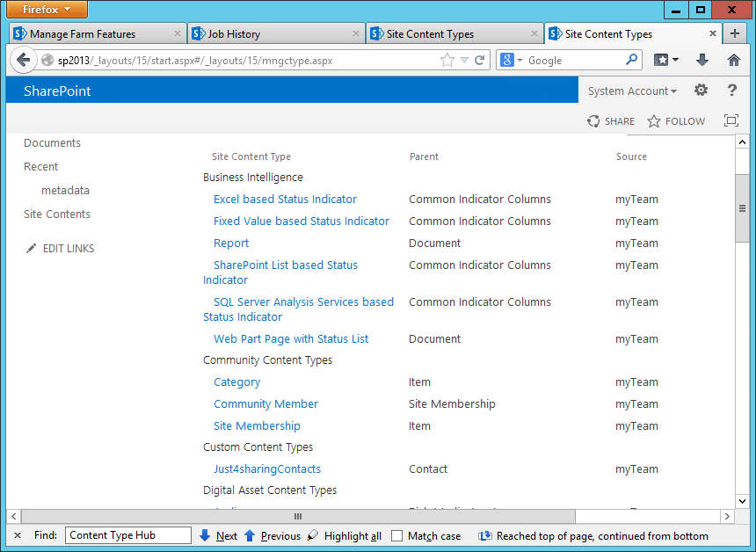The image size is (756, 552).
Task: Click the horizontal scrollbar thumb
Action: [x=298, y=516]
